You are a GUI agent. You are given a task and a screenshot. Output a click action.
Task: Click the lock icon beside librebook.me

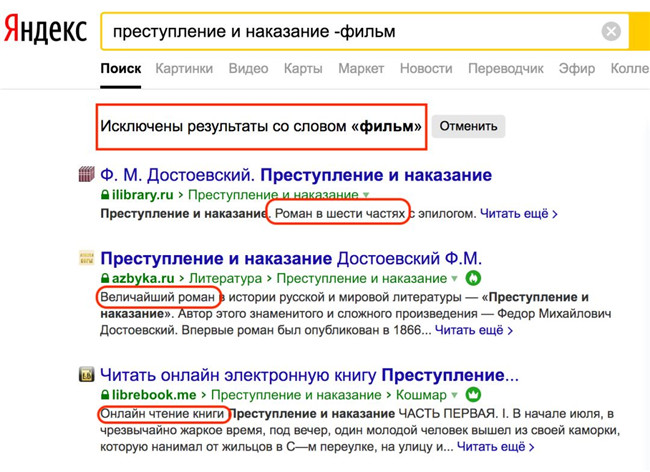point(105,395)
